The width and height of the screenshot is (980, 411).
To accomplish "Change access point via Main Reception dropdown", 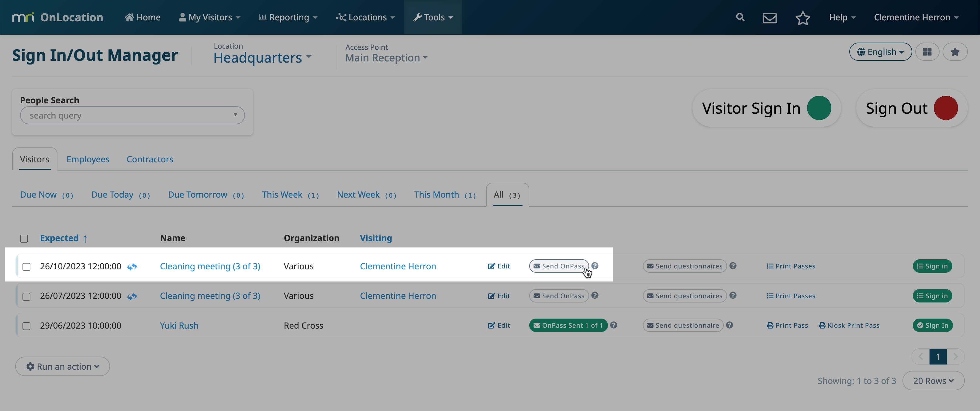I will [x=386, y=57].
